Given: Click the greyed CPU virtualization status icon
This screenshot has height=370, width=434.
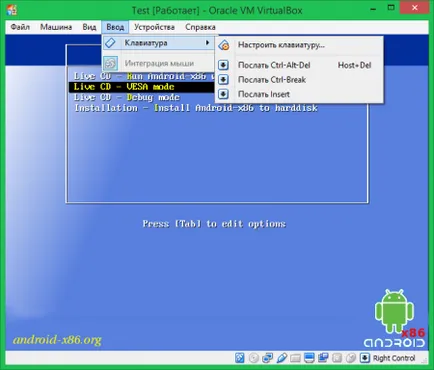Looking at the screenshot, I should point(337,358).
